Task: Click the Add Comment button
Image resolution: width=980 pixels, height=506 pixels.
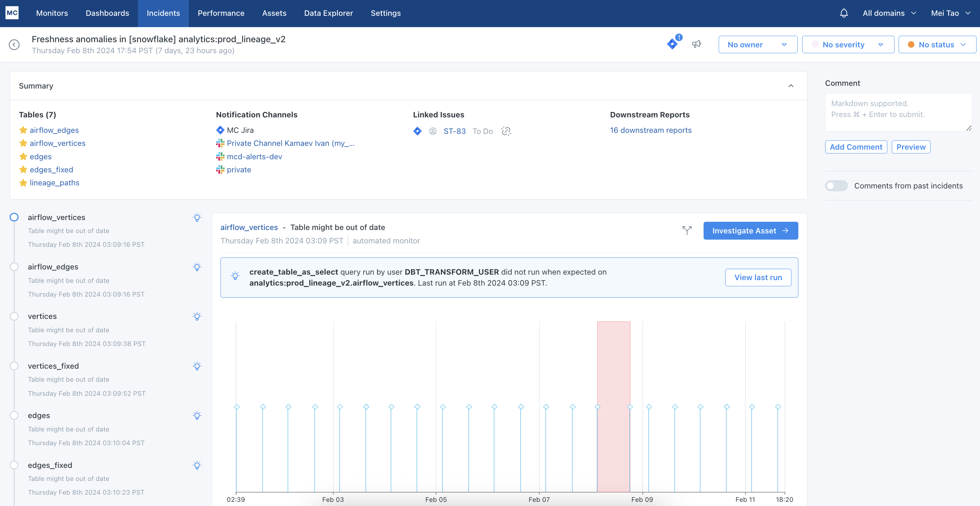Action: coord(856,147)
